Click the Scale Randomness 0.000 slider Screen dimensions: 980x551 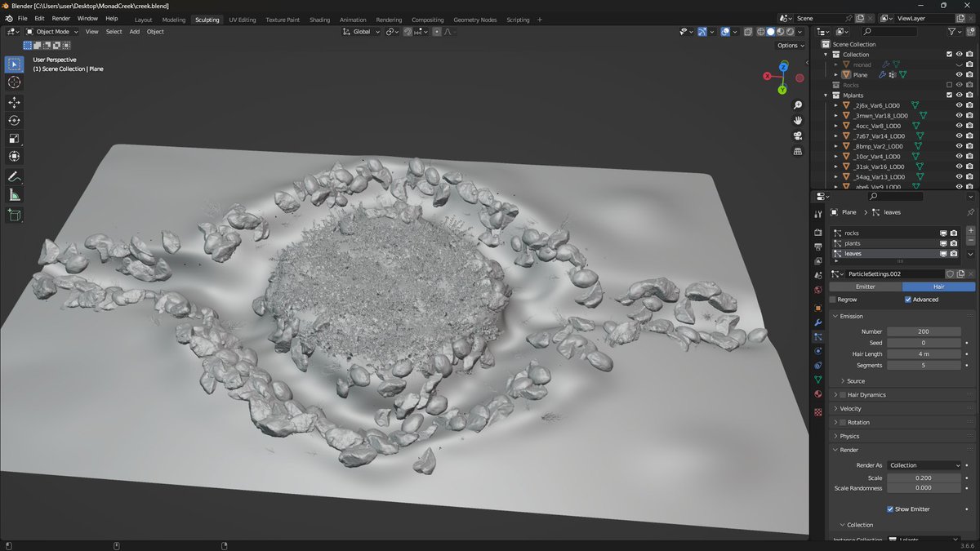(x=924, y=488)
